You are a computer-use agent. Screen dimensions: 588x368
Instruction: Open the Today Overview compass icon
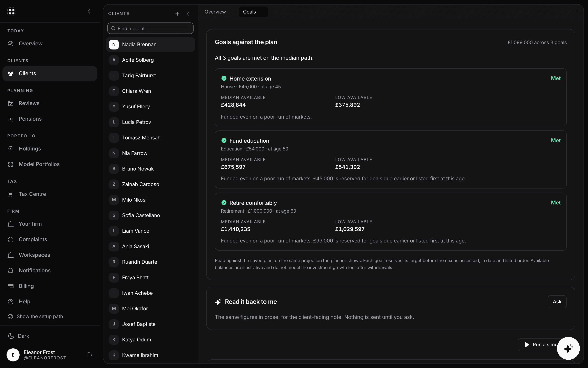[x=10, y=44]
